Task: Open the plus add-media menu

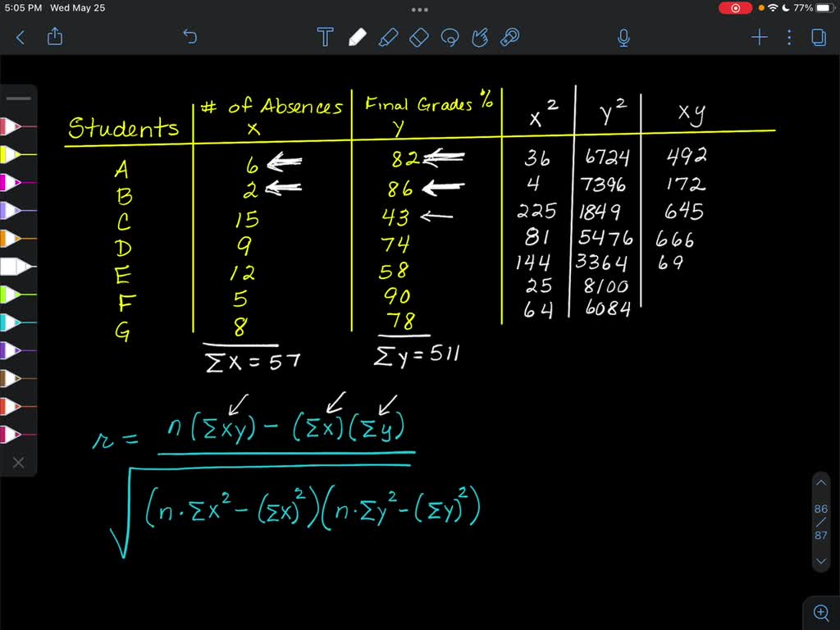Action: point(759,37)
